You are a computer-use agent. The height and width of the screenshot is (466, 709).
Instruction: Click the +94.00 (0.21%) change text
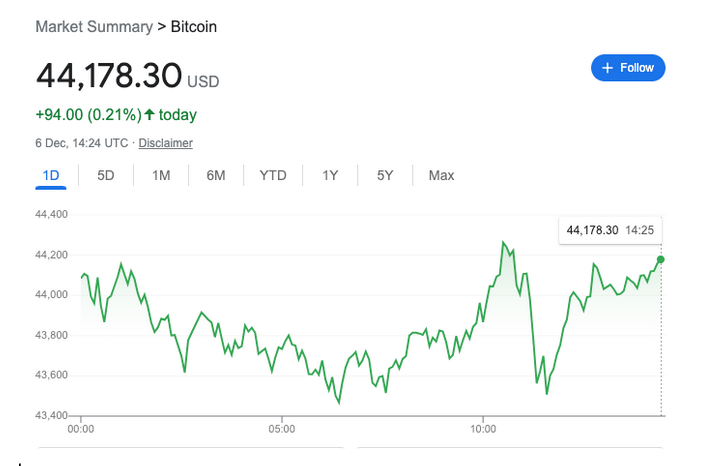coord(88,115)
